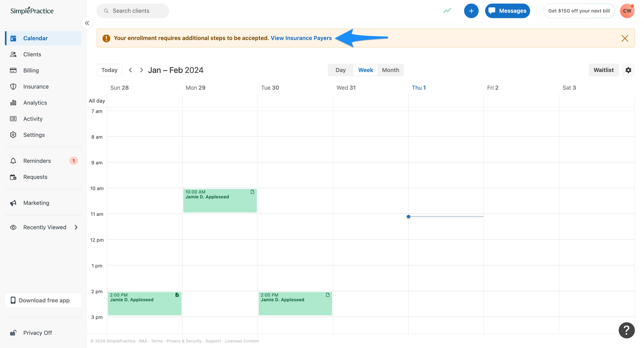Click the Support footer link
The image size is (644, 348).
point(213,341)
